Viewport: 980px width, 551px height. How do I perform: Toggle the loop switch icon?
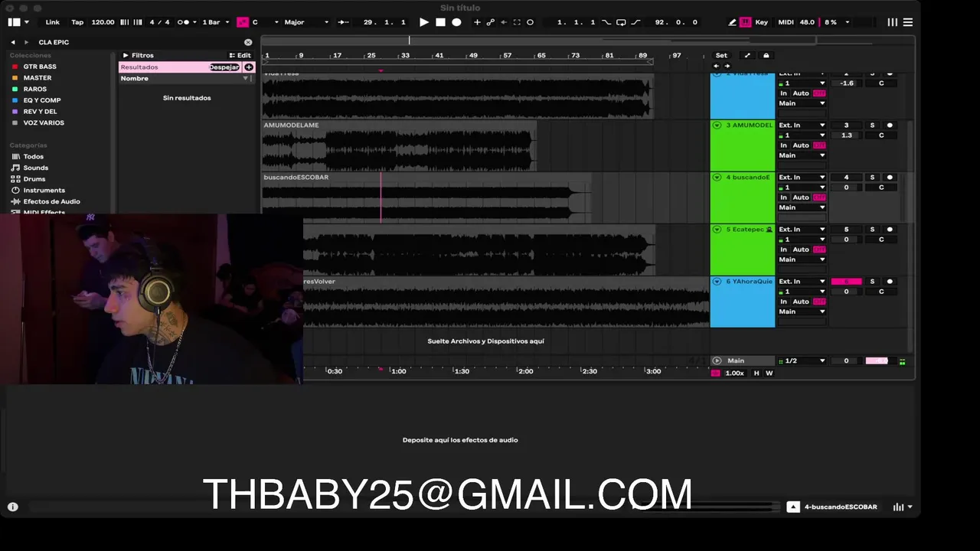(620, 22)
